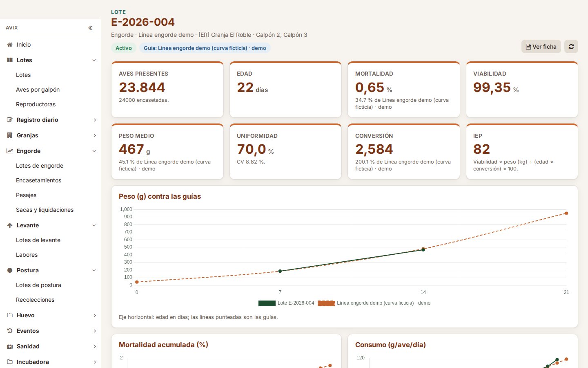
Task: Open the Ver ficha button
Action: (x=541, y=47)
